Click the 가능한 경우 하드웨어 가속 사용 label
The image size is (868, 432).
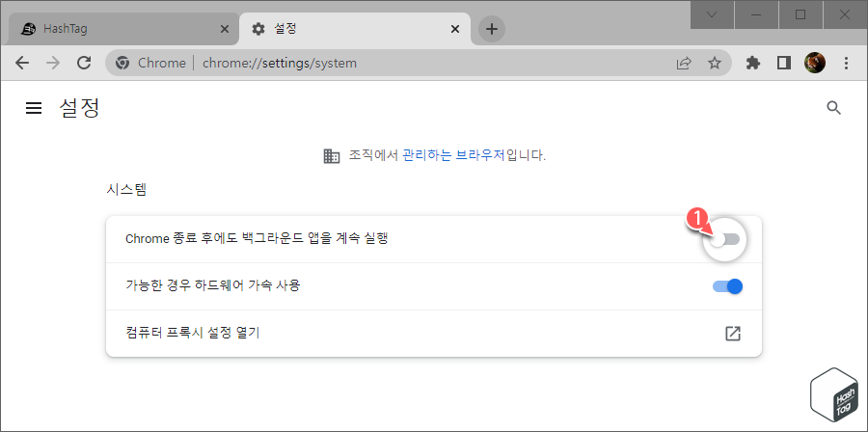pos(213,286)
